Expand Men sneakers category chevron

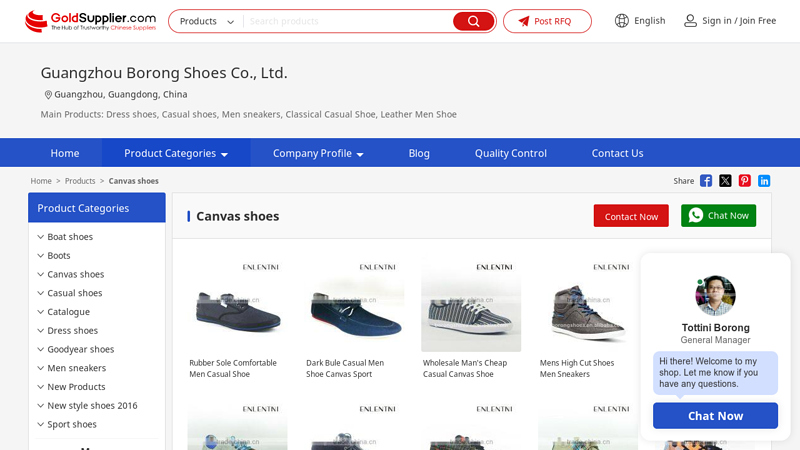click(41, 368)
